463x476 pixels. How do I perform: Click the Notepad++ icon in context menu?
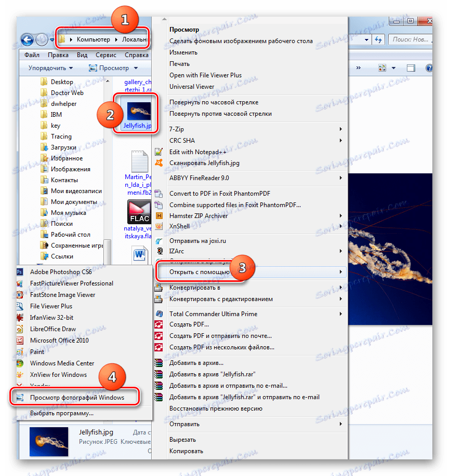(x=159, y=152)
